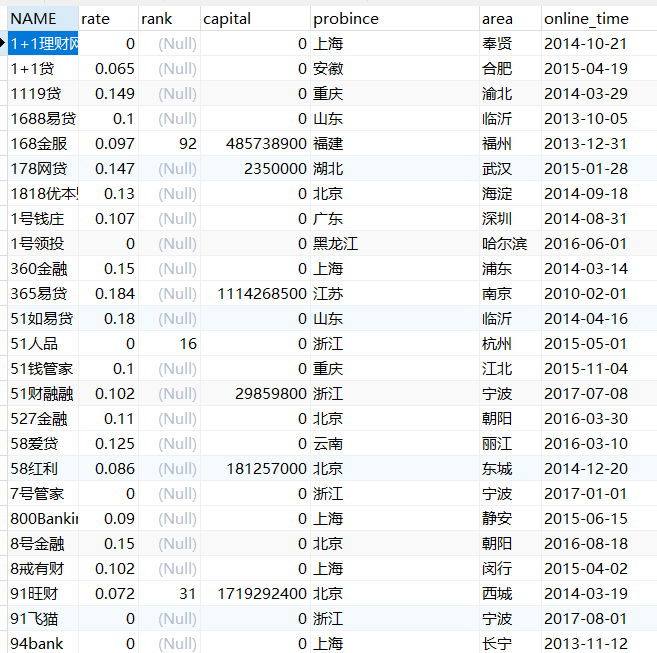
Task: Click the name cell 51财融融
Action: tap(43, 394)
